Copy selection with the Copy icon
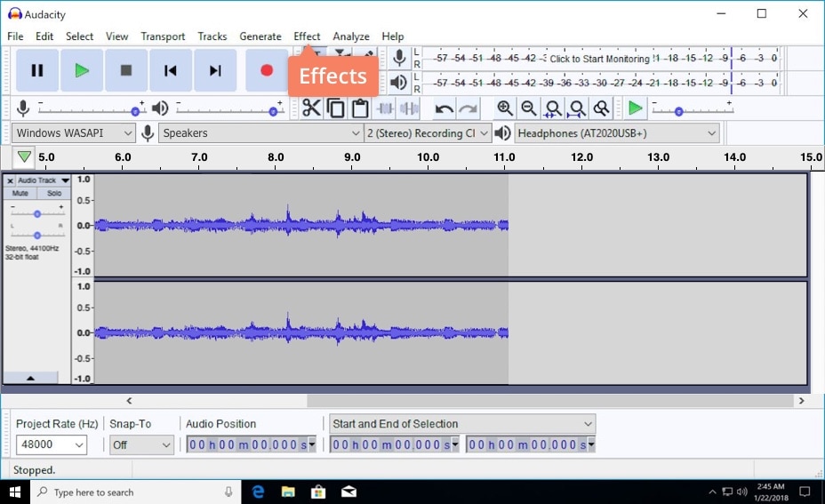The image size is (825, 504). point(336,108)
